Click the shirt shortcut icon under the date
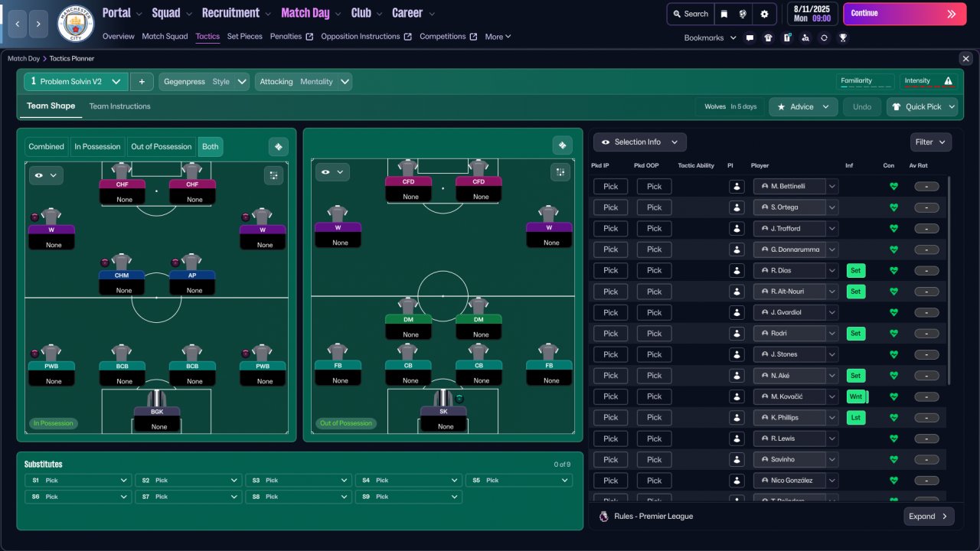980x551 pixels. [768, 37]
